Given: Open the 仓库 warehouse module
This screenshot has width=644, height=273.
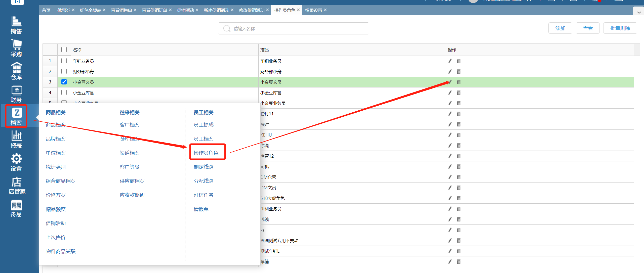Looking at the screenshot, I should click(16, 71).
